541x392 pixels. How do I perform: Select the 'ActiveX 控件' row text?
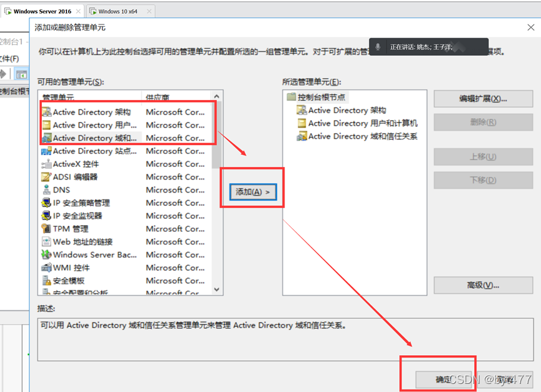coord(76,164)
